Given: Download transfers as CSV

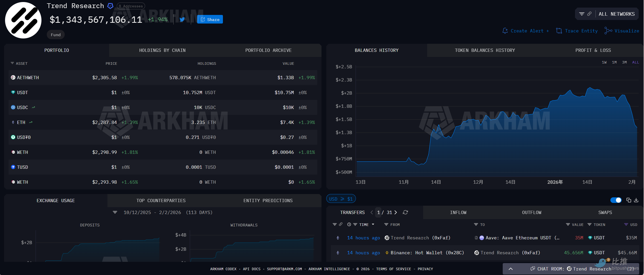Looking at the screenshot, I should click(x=636, y=200).
